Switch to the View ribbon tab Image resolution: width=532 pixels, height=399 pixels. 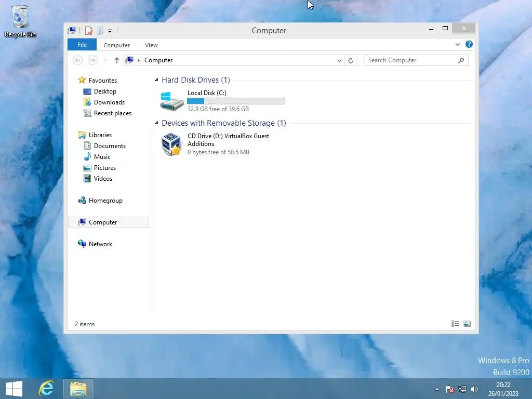click(x=151, y=45)
